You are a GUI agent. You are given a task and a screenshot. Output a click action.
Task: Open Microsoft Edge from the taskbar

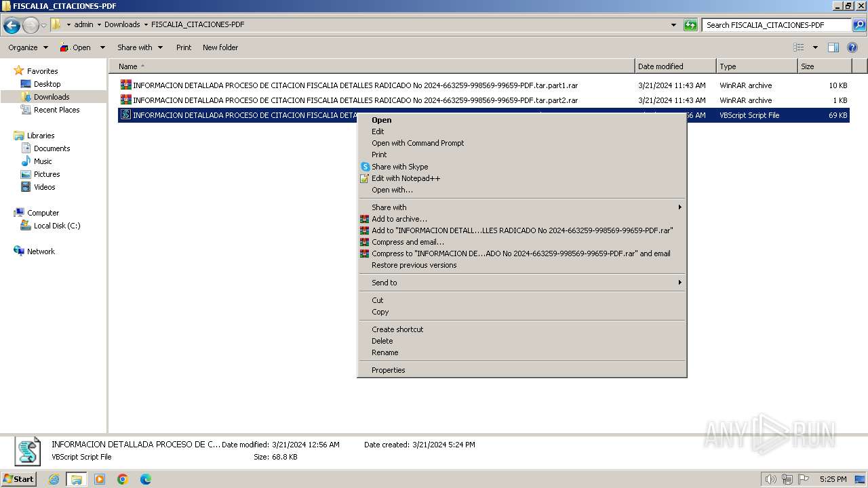pos(146,479)
